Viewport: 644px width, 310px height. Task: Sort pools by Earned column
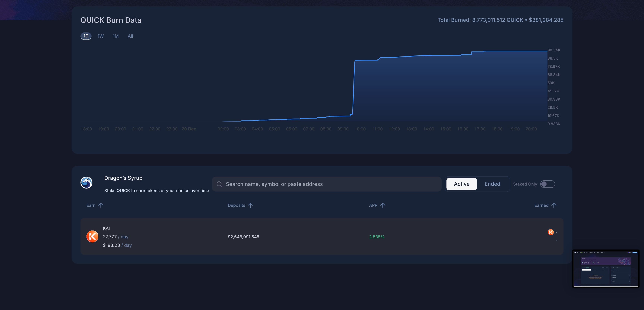[545, 205]
